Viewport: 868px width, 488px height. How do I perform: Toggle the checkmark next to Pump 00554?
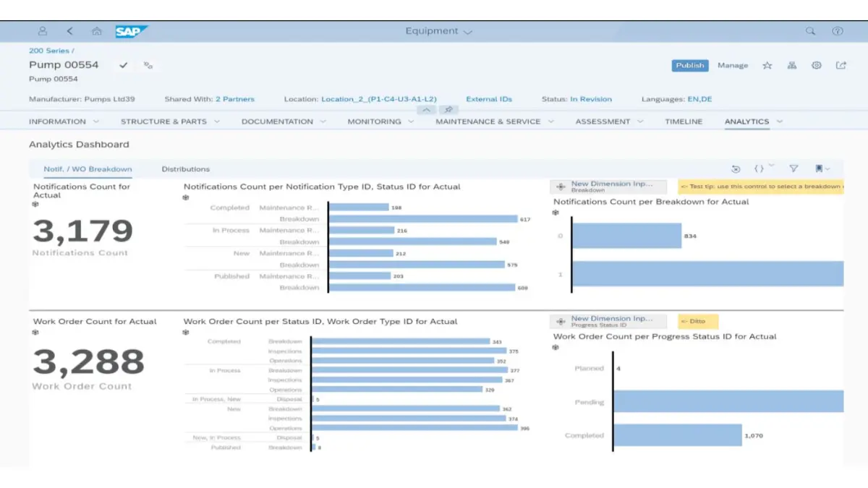pos(124,65)
